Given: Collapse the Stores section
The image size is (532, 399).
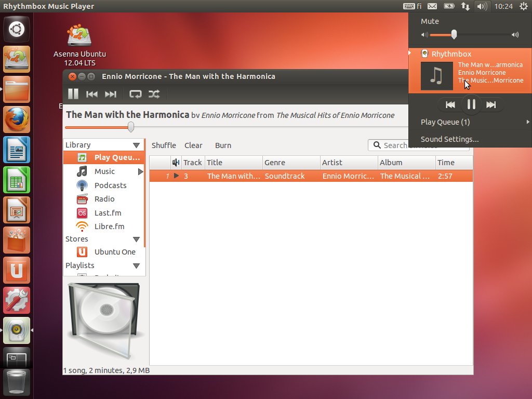Looking at the screenshot, I should (137, 239).
